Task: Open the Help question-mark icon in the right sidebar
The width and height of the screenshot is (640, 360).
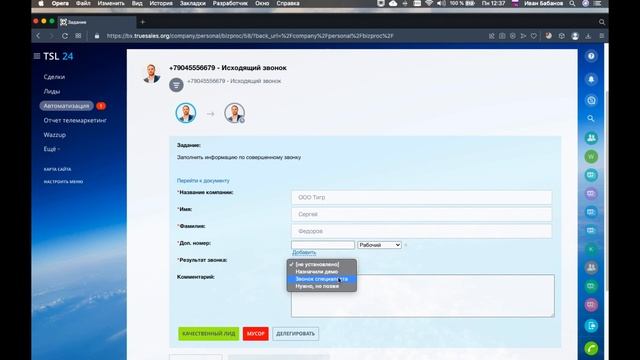Action: pyautogui.click(x=591, y=56)
